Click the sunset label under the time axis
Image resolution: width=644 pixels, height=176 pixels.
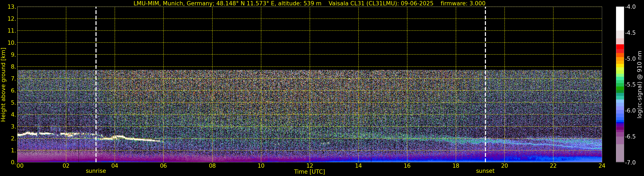[x=485, y=171]
